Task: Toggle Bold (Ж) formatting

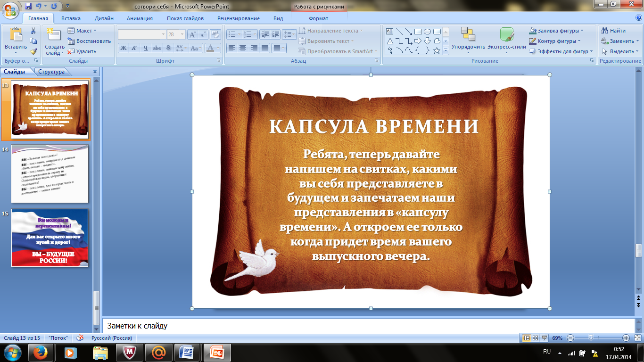Action: 124,48
